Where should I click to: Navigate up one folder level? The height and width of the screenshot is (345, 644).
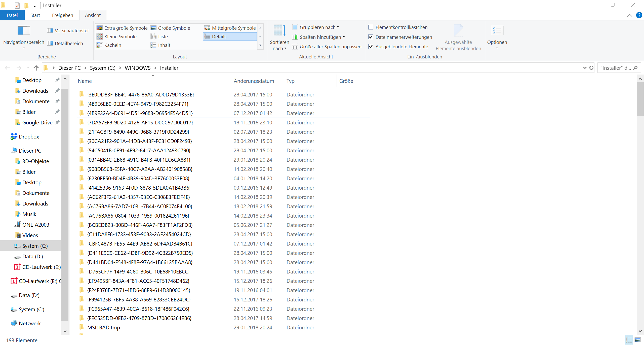point(36,68)
